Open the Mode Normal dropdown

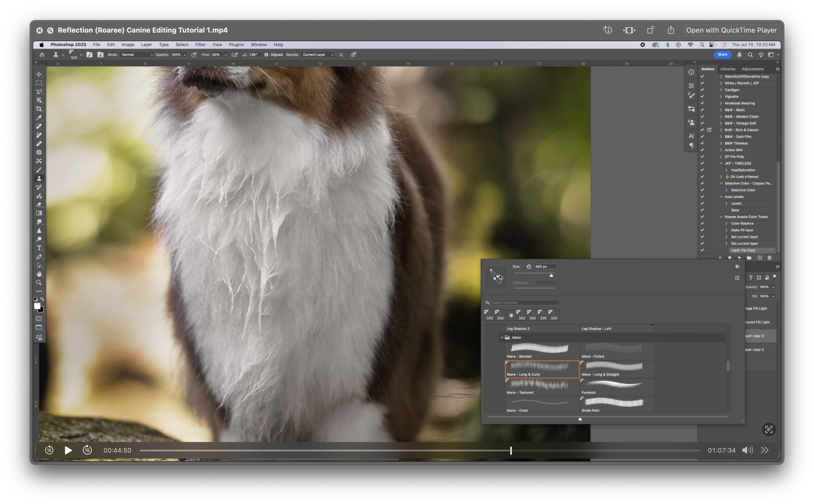(137, 55)
